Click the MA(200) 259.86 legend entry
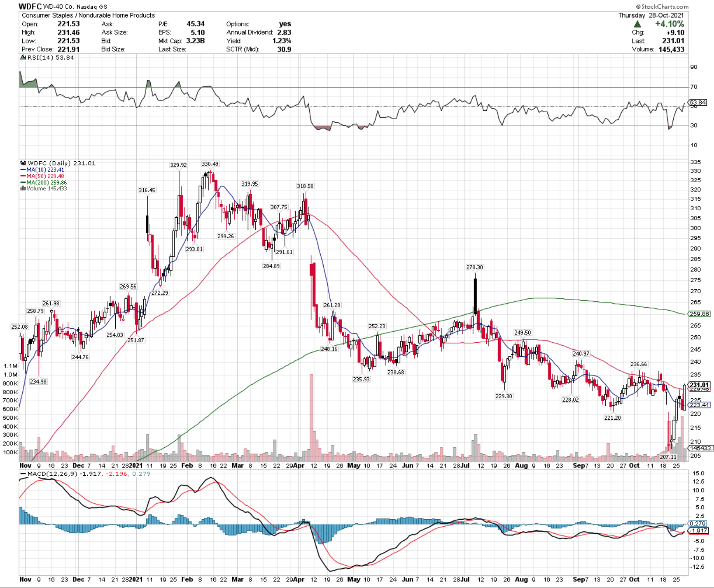Image resolution: width=714 pixels, height=588 pixels. point(44,182)
